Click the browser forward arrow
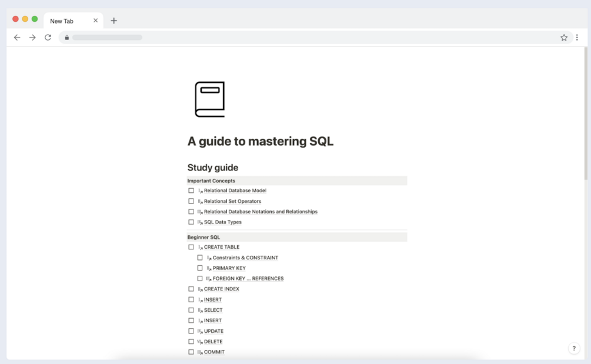The image size is (591, 364). click(x=32, y=38)
